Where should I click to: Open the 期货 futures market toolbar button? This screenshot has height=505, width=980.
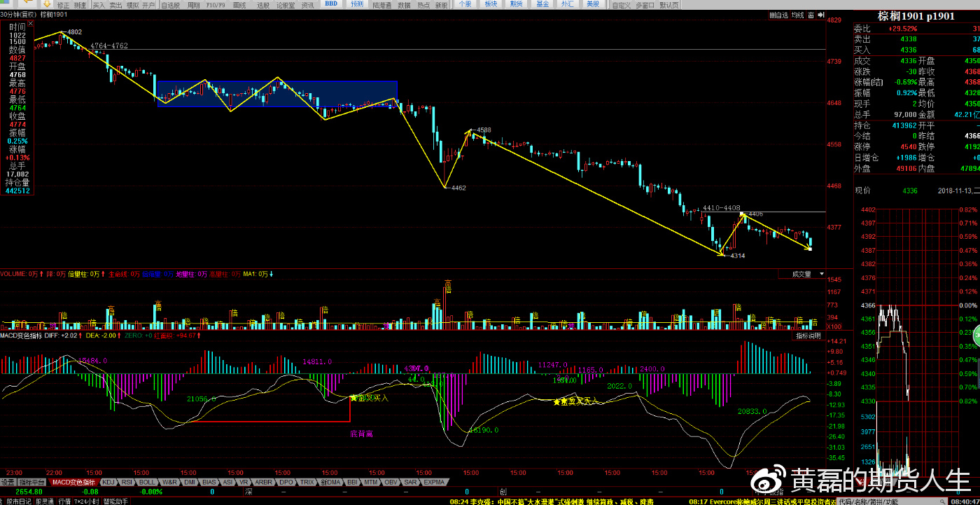(x=517, y=4)
